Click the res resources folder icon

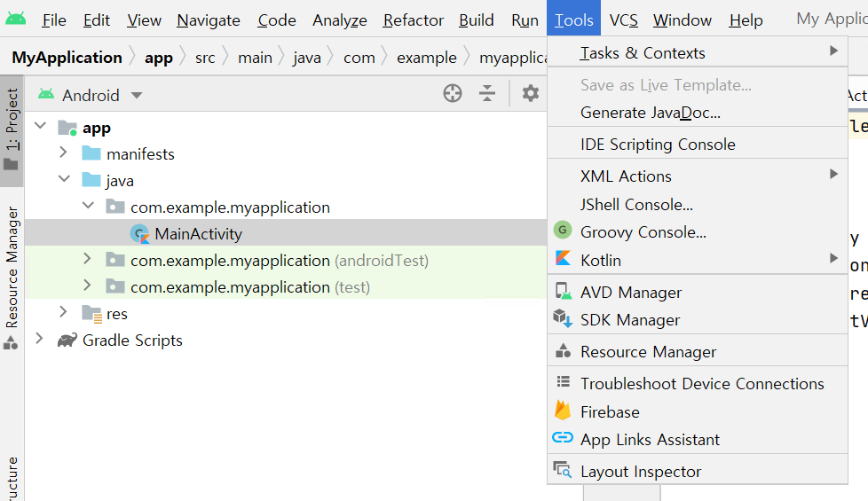pos(92,314)
